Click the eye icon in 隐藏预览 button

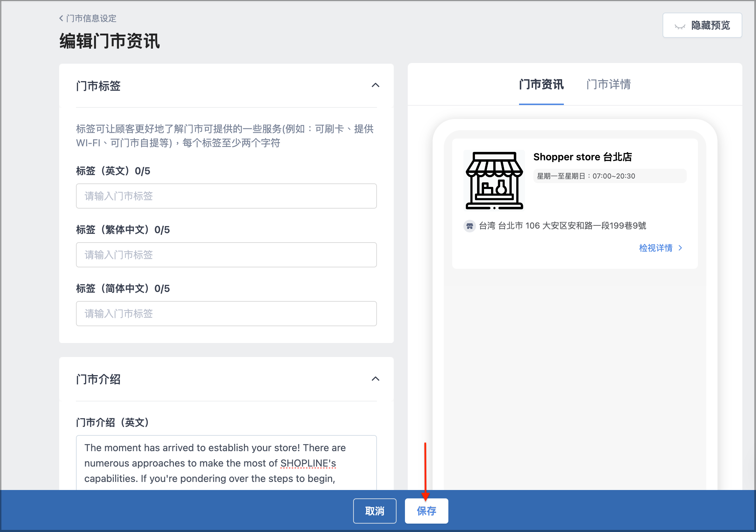(x=680, y=26)
